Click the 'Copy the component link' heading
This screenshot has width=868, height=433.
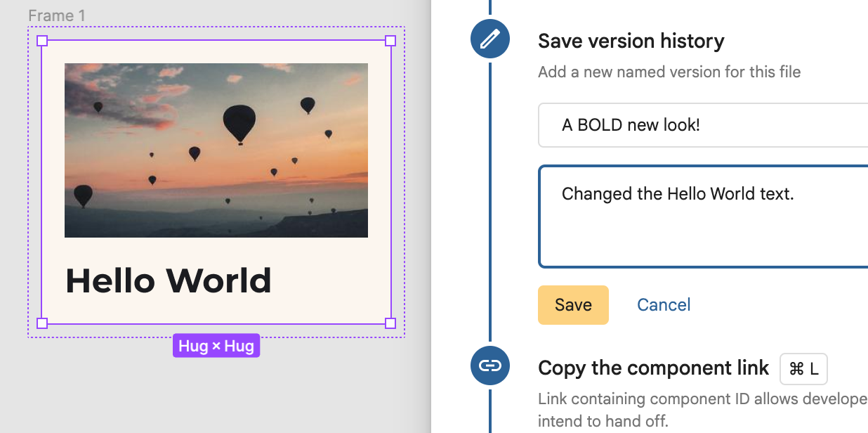tap(654, 368)
